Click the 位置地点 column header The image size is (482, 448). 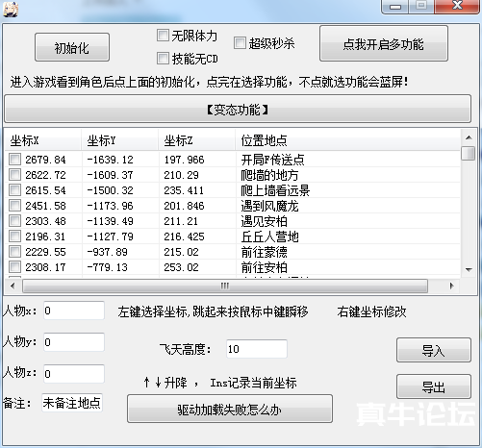[347, 140]
